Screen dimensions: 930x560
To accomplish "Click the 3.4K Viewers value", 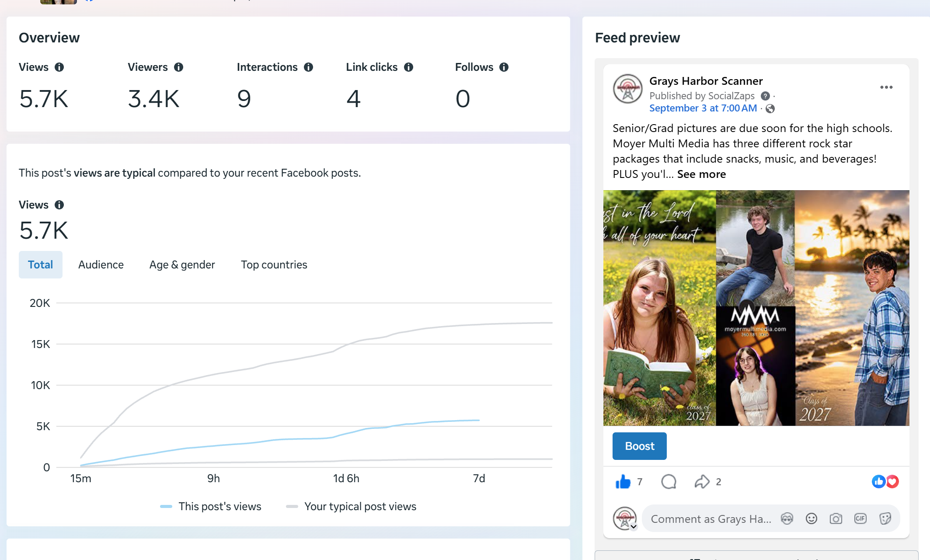I will (153, 99).
